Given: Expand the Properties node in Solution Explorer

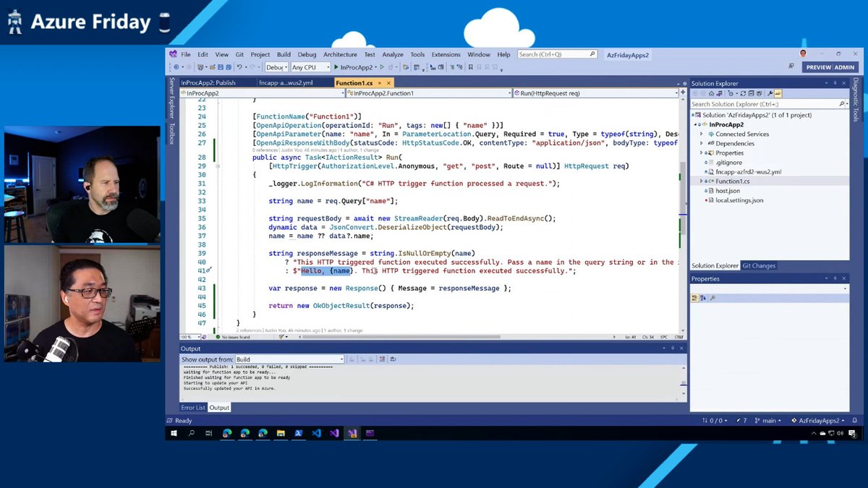Looking at the screenshot, I should pyautogui.click(x=702, y=153).
